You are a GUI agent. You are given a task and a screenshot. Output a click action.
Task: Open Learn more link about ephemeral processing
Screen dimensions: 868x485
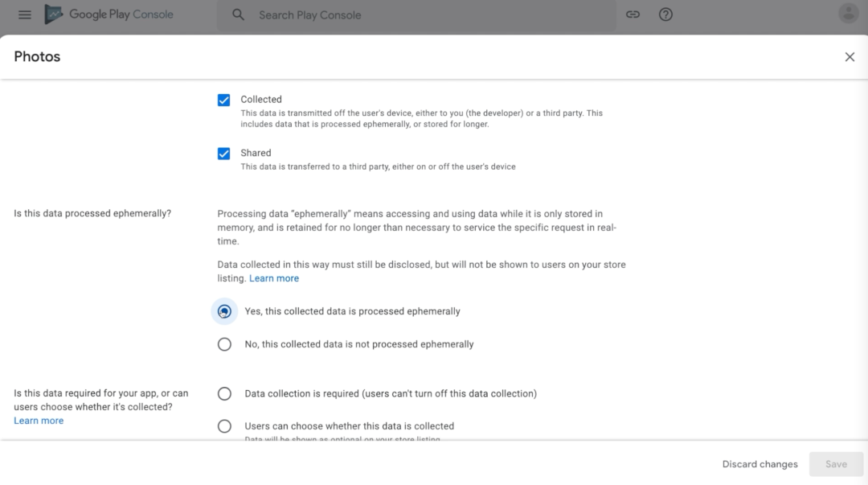tap(274, 278)
